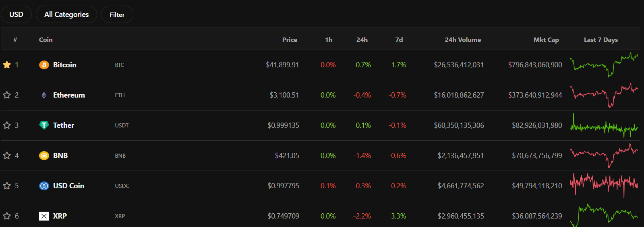Unfavorite Bitcoin using the gold star

(7, 65)
